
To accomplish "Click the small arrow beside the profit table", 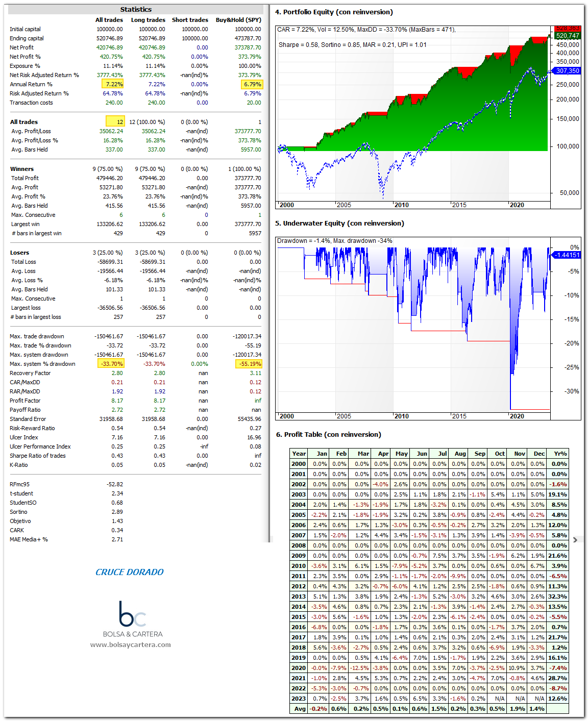I will tap(575, 540).
